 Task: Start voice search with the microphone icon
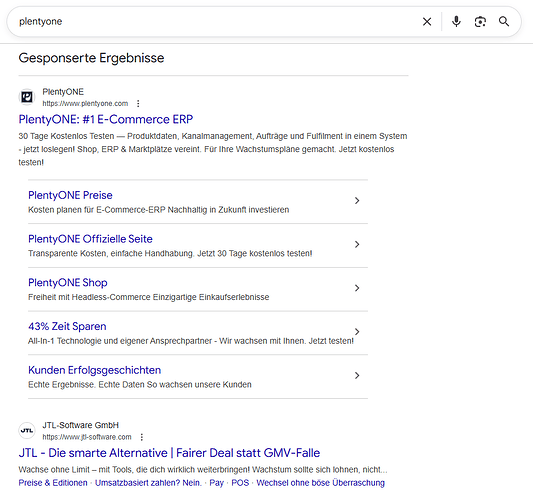pos(456,21)
